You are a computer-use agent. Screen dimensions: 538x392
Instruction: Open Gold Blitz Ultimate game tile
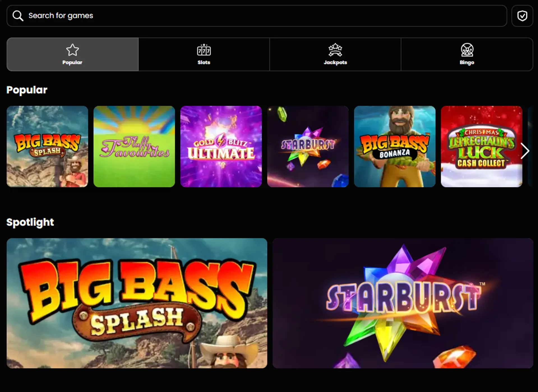point(221,146)
